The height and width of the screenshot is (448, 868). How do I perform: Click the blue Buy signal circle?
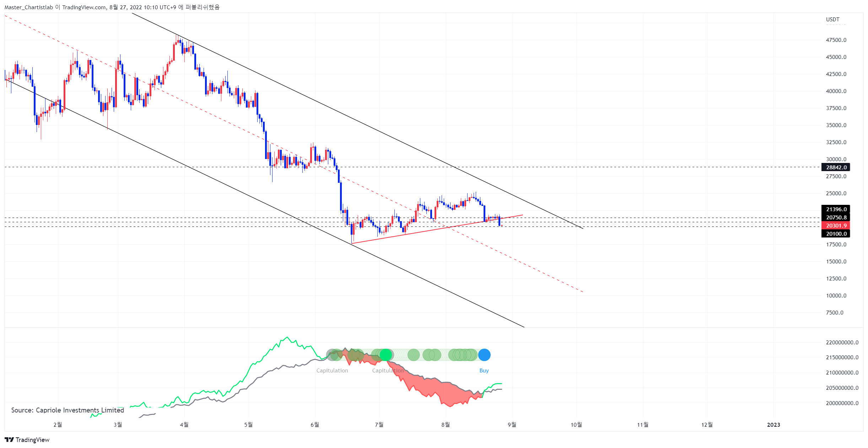(x=484, y=355)
